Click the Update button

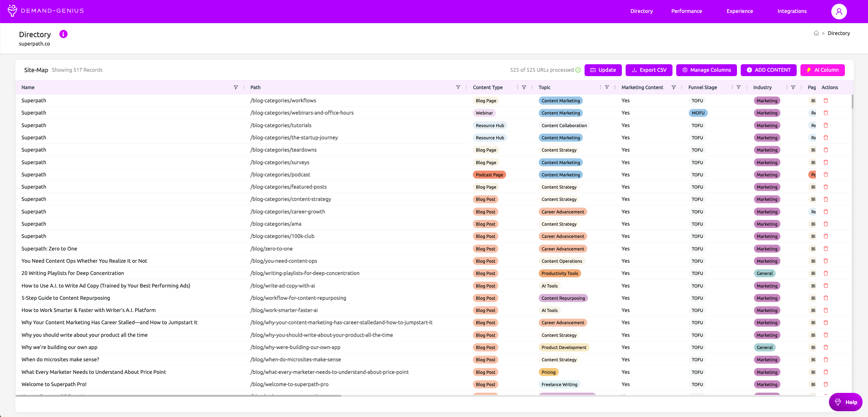pyautogui.click(x=603, y=70)
